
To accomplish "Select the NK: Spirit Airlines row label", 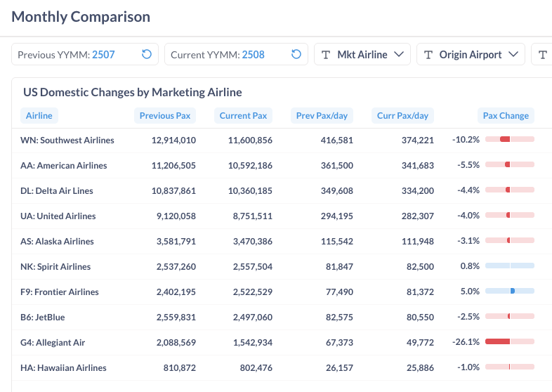I will coord(55,267).
